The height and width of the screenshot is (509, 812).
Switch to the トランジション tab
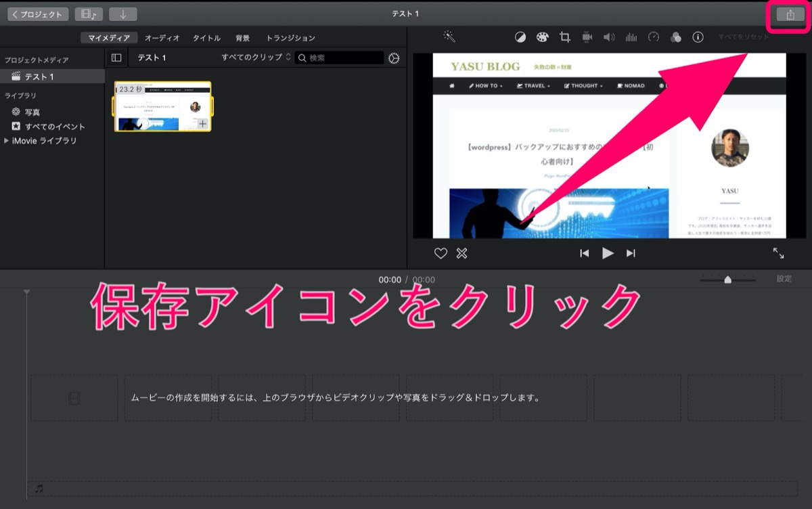pyautogui.click(x=290, y=38)
